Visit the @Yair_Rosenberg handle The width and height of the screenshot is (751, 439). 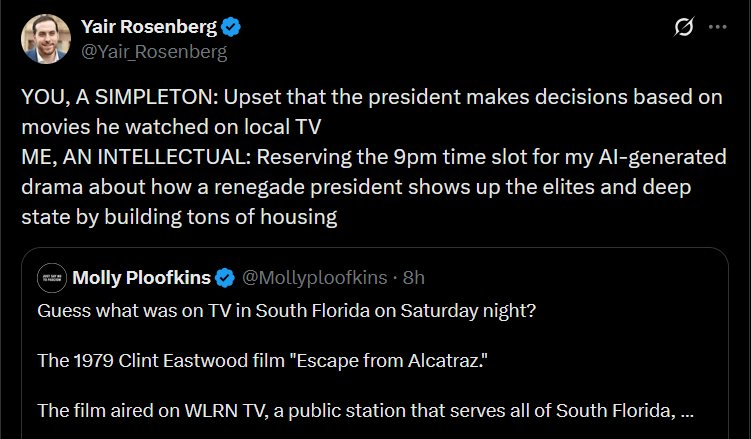click(x=153, y=51)
